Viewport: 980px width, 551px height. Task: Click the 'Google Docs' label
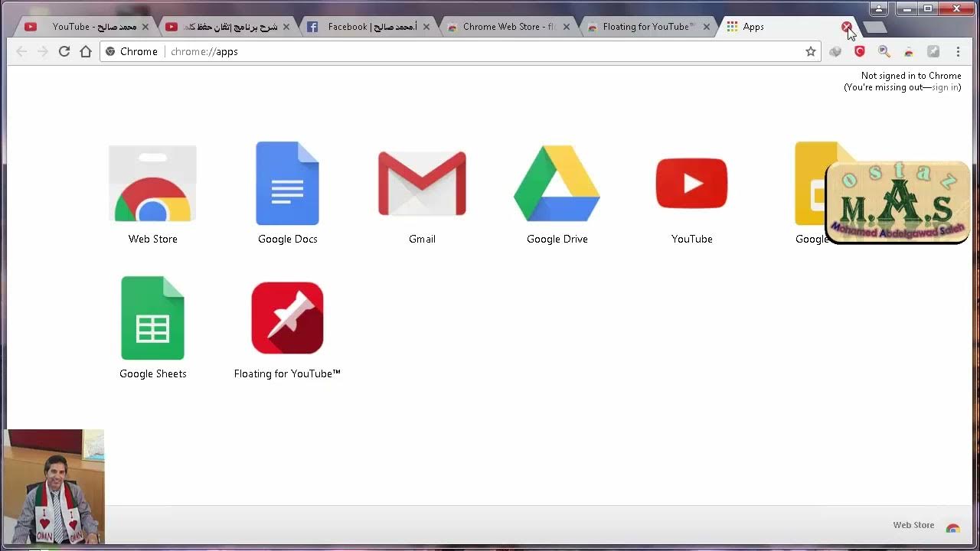click(x=288, y=239)
